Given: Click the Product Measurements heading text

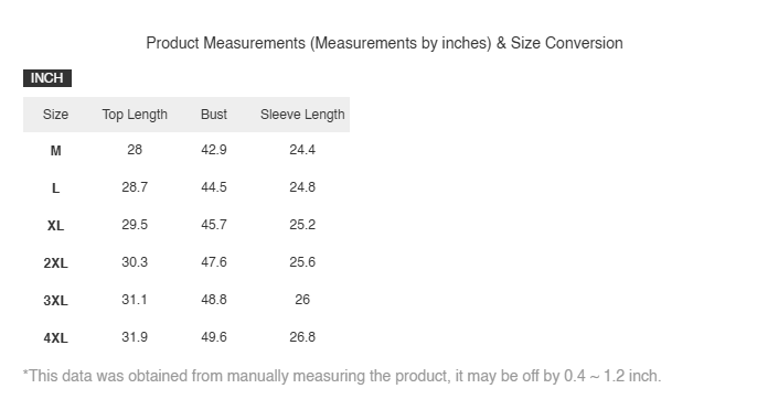Looking at the screenshot, I should click(384, 43).
